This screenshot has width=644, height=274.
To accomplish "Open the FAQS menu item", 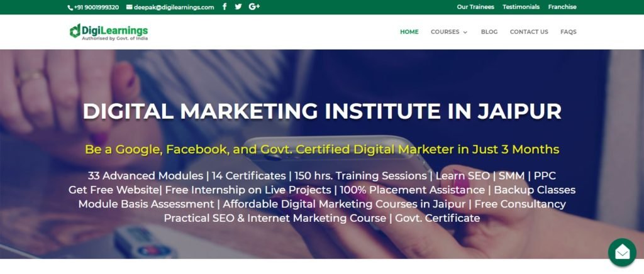I will (569, 31).
